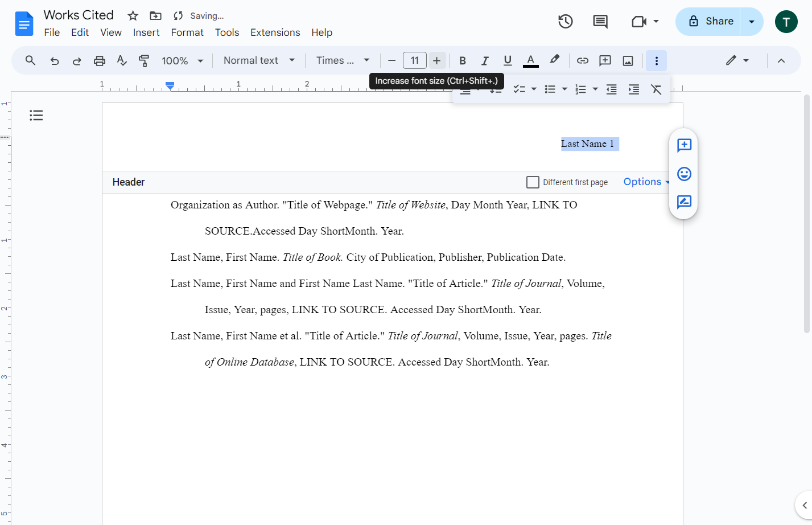This screenshot has width=812, height=525.
Task: Open the Extensions menu
Action: (275, 32)
